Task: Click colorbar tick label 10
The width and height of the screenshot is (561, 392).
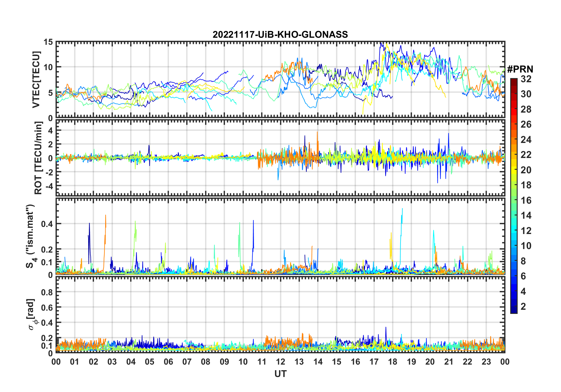Action: coord(526,246)
